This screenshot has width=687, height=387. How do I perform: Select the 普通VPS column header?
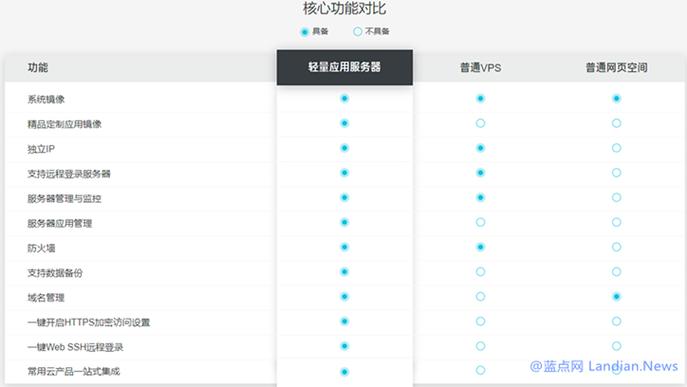(x=480, y=67)
